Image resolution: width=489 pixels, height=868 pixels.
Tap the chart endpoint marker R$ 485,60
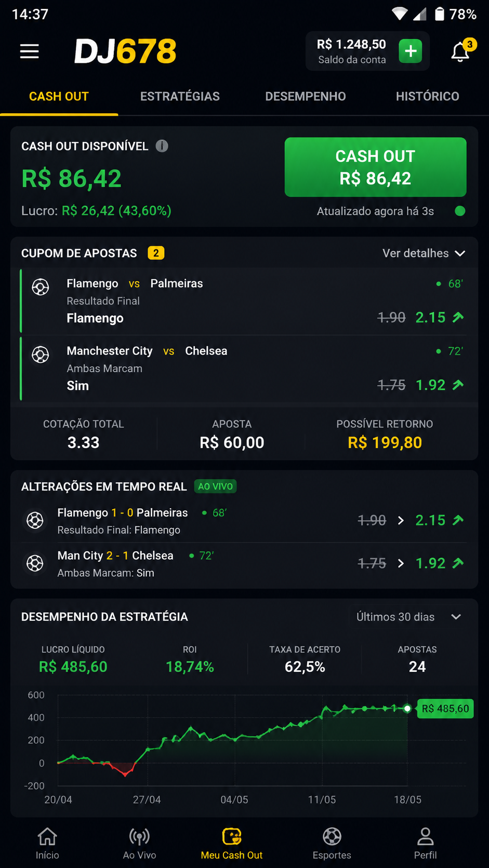(407, 708)
